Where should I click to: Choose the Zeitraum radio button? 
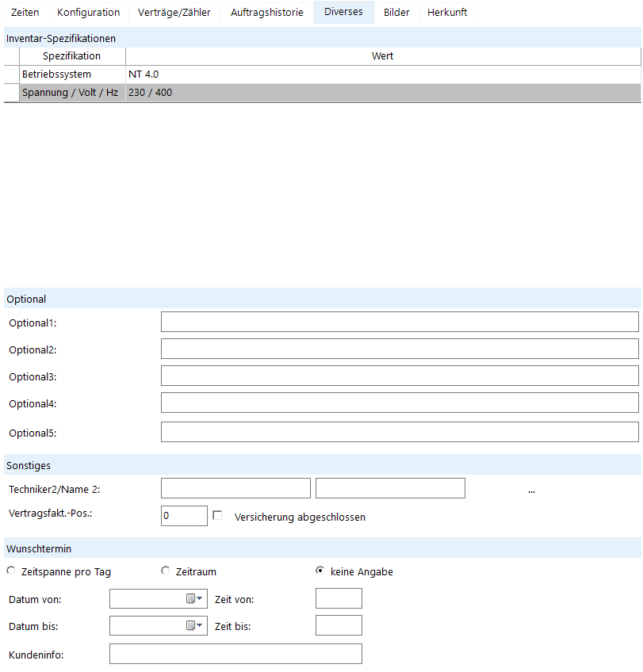[x=166, y=571]
